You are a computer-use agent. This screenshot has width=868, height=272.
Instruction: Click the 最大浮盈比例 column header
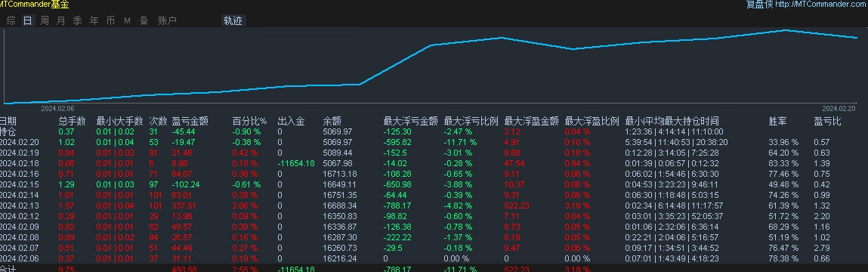click(592, 122)
